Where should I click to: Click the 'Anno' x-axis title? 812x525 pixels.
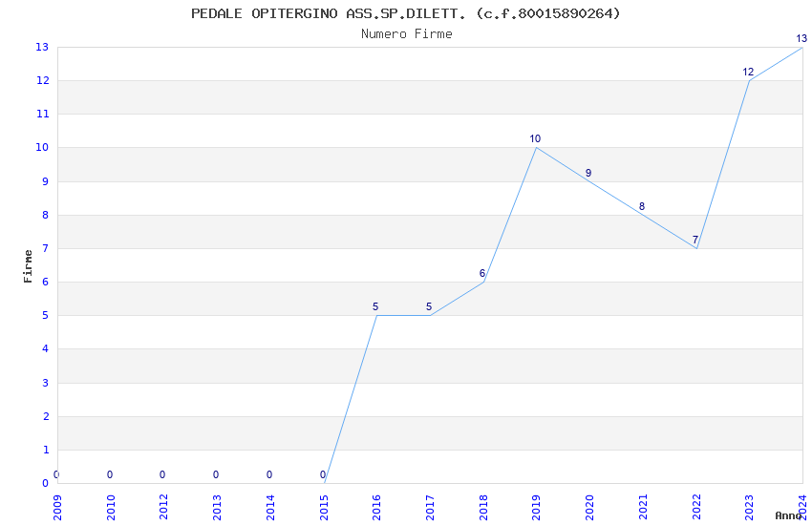pyautogui.click(x=788, y=515)
